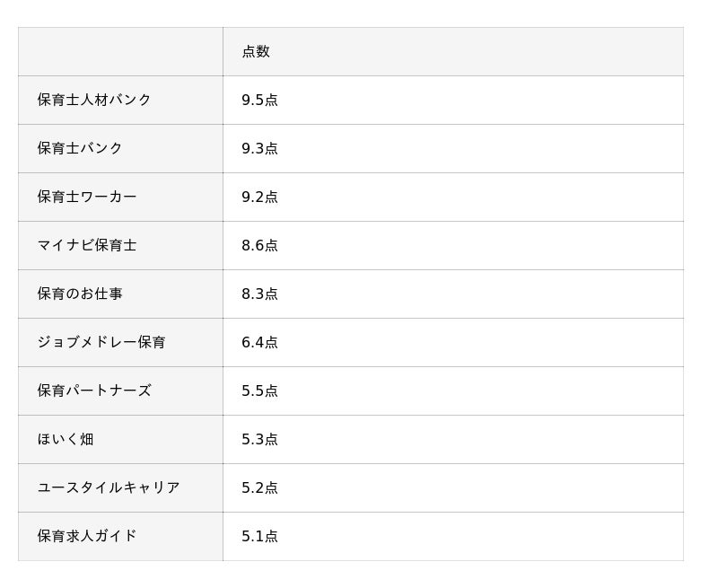
Task: Select the 保育士バンク row label
Action: coord(80,148)
